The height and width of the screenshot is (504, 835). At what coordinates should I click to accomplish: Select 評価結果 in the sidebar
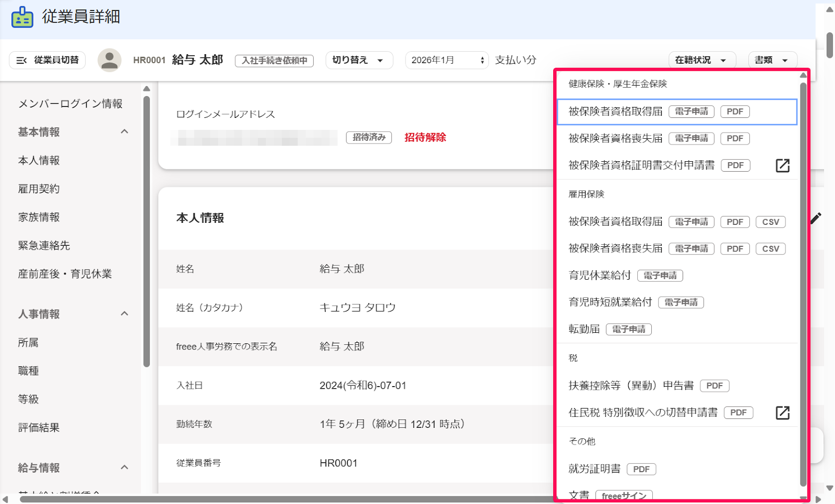(39, 427)
